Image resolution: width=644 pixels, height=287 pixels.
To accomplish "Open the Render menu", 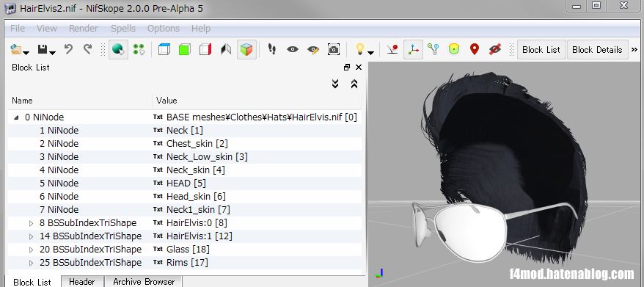I will pyautogui.click(x=84, y=29).
